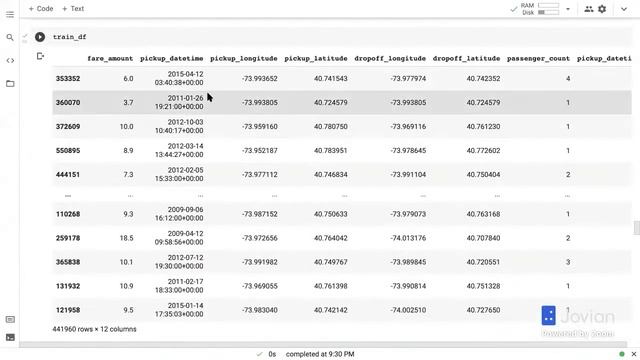Screen dimensions: 640x360
Task: Open the share users icon
Action: click(x=589, y=9)
